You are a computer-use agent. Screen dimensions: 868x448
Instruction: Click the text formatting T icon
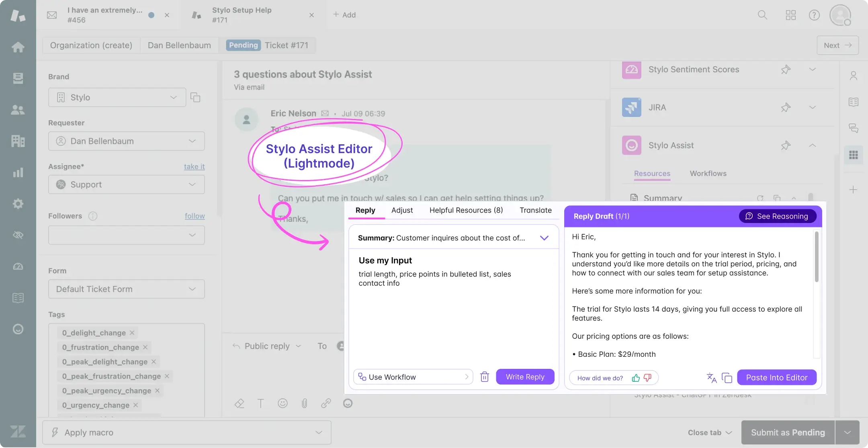pos(261,403)
